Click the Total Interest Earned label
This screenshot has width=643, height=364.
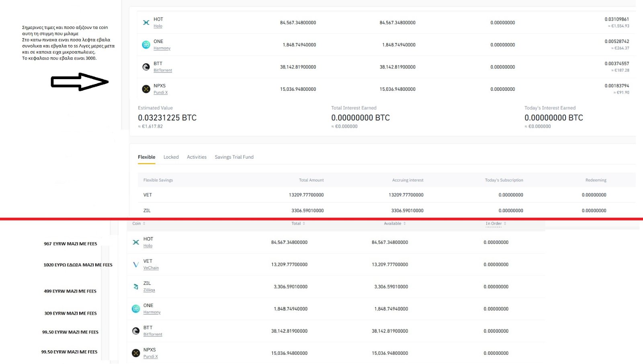(x=354, y=108)
